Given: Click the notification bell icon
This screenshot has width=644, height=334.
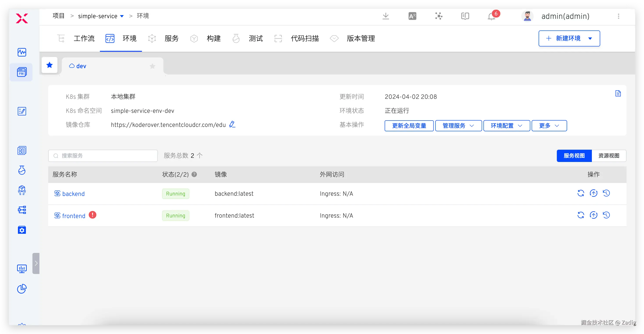Looking at the screenshot, I should tap(491, 16).
